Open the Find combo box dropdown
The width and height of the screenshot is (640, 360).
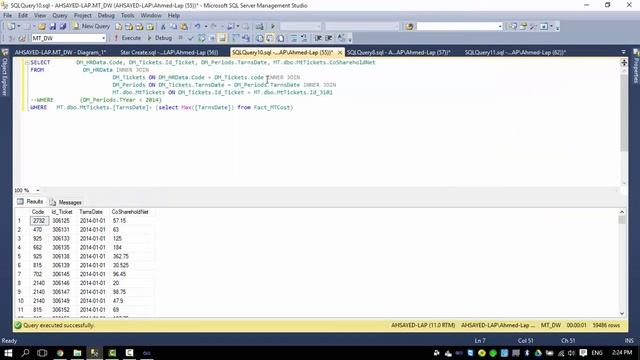[x=500, y=27]
